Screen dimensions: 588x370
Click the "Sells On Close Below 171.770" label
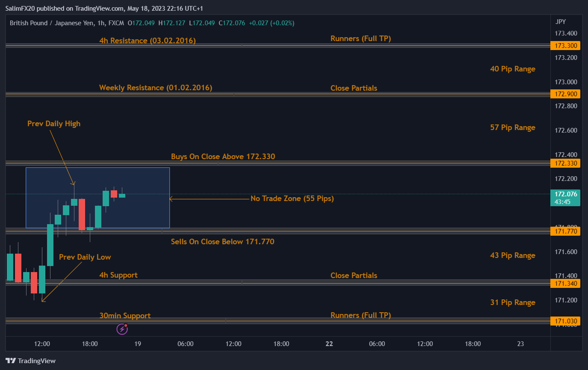(222, 242)
